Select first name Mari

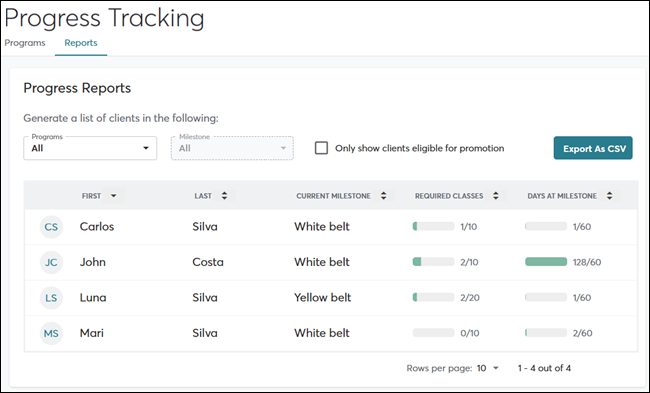pos(92,333)
